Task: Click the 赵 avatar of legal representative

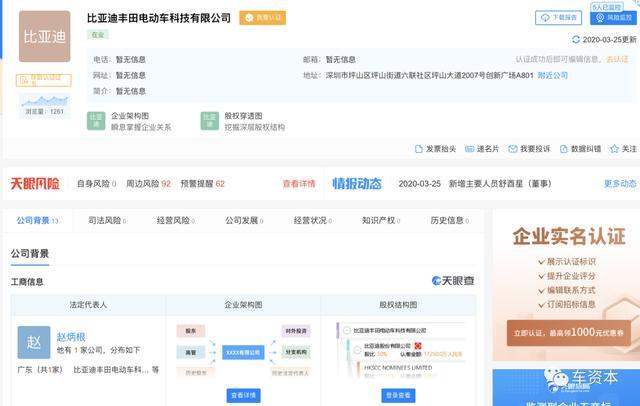Action: click(34, 342)
